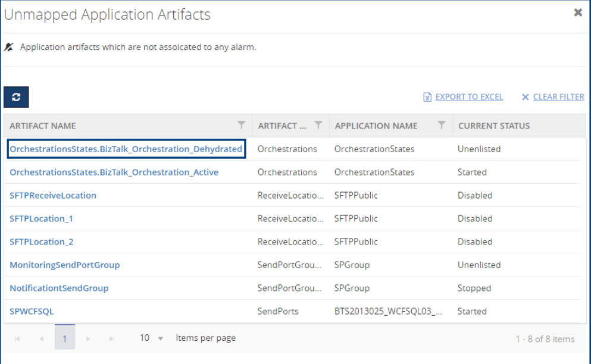Open the items per page dropdown
Image resolution: width=591 pixels, height=364 pixels.
click(x=152, y=338)
